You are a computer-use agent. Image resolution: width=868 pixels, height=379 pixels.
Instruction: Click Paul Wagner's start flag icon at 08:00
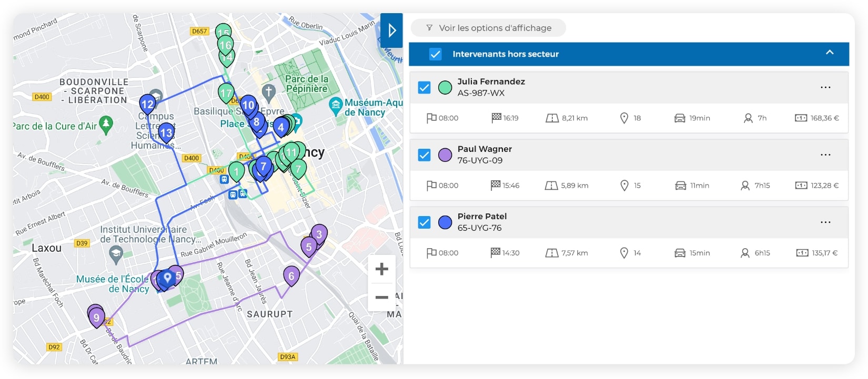pyautogui.click(x=431, y=185)
